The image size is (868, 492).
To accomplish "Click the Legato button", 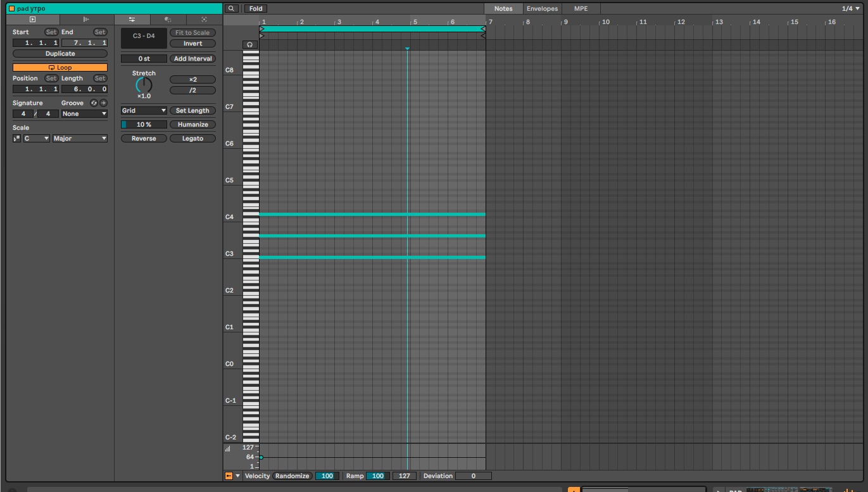I will coord(193,139).
